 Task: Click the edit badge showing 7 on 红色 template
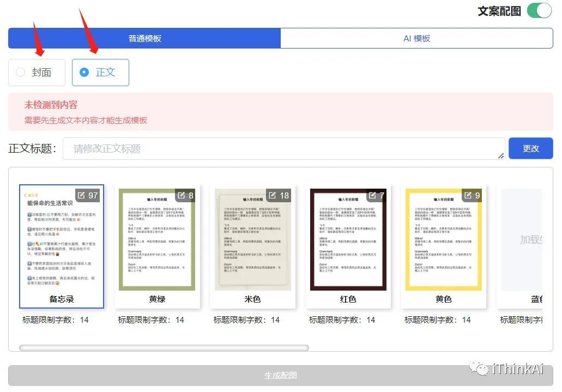coord(374,195)
